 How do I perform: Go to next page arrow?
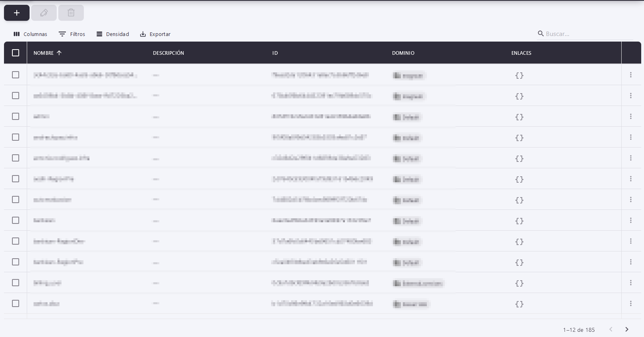coord(626,329)
